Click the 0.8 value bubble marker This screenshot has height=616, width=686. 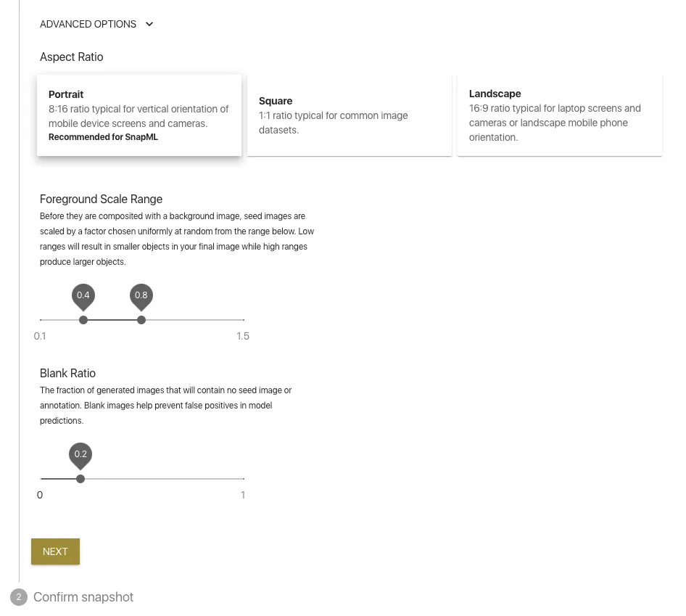coord(141,297)
